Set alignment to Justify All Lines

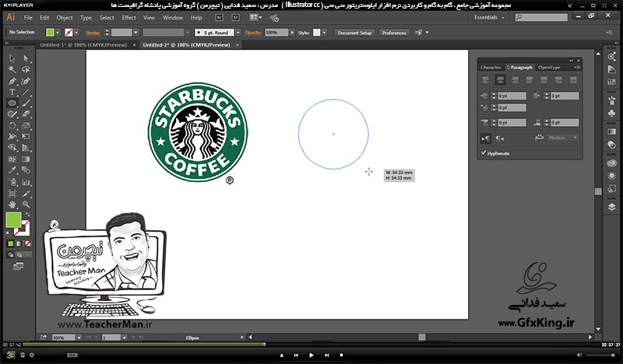[x=573, y=80]
